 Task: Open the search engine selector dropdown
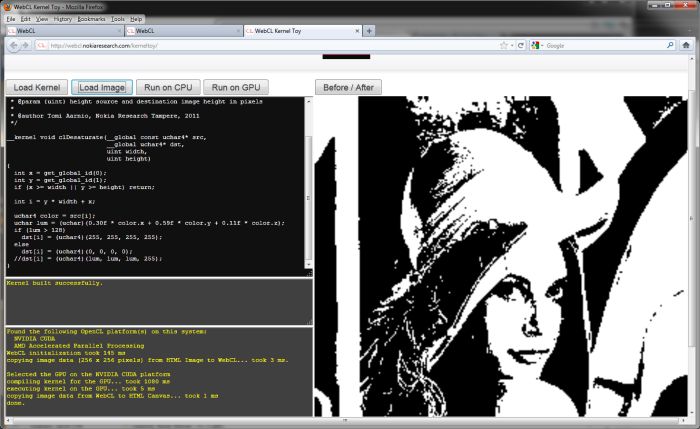point(537,46)
